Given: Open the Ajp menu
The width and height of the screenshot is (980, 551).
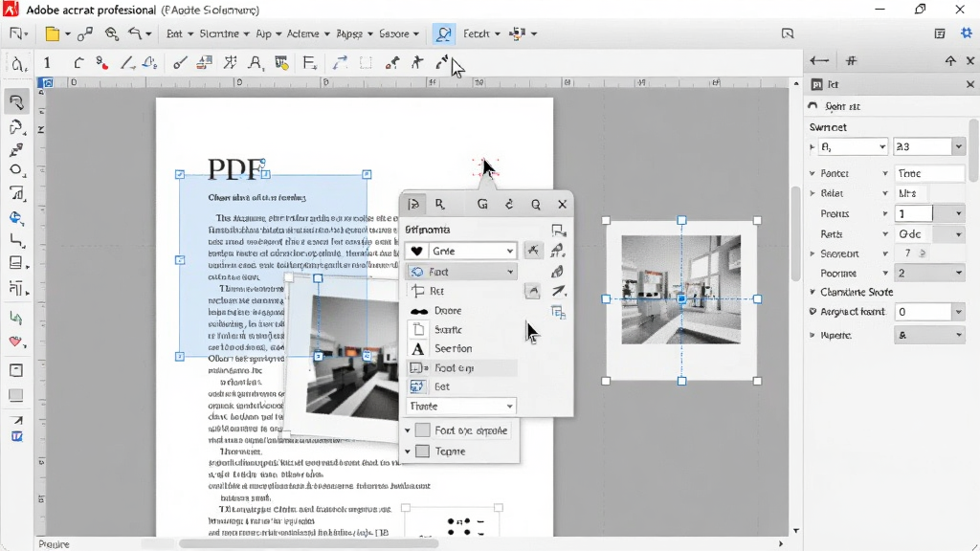Looking at the screenshot, I should (269, 33).
